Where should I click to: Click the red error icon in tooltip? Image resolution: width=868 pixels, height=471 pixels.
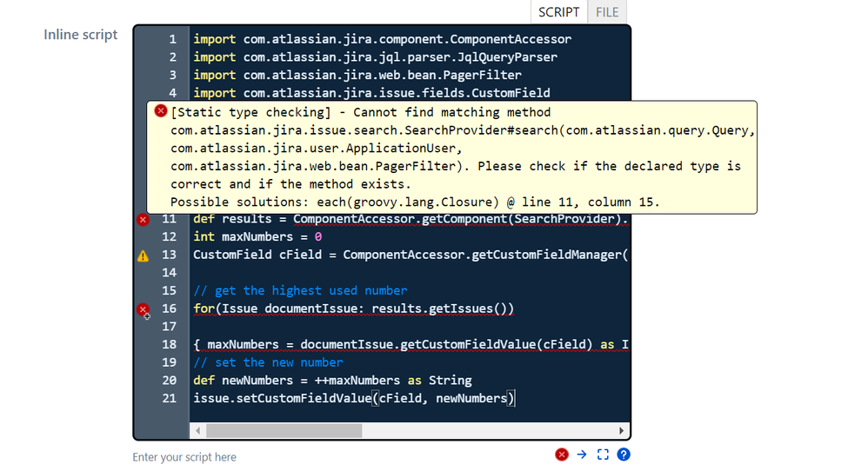pos(161,111)
